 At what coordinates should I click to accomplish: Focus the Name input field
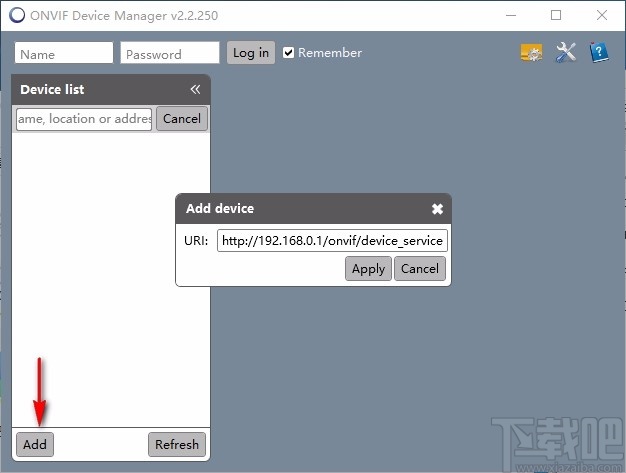64,53
